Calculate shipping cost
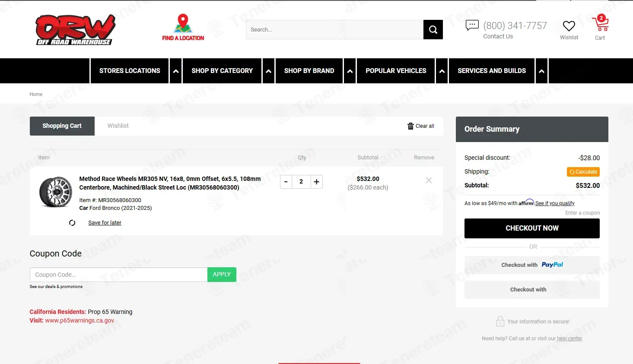The height and width of the screenshot is (364, 633). click(583, 172)
